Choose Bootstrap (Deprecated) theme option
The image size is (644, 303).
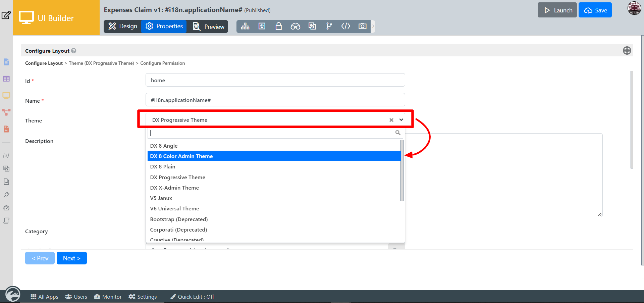(274, 219)
